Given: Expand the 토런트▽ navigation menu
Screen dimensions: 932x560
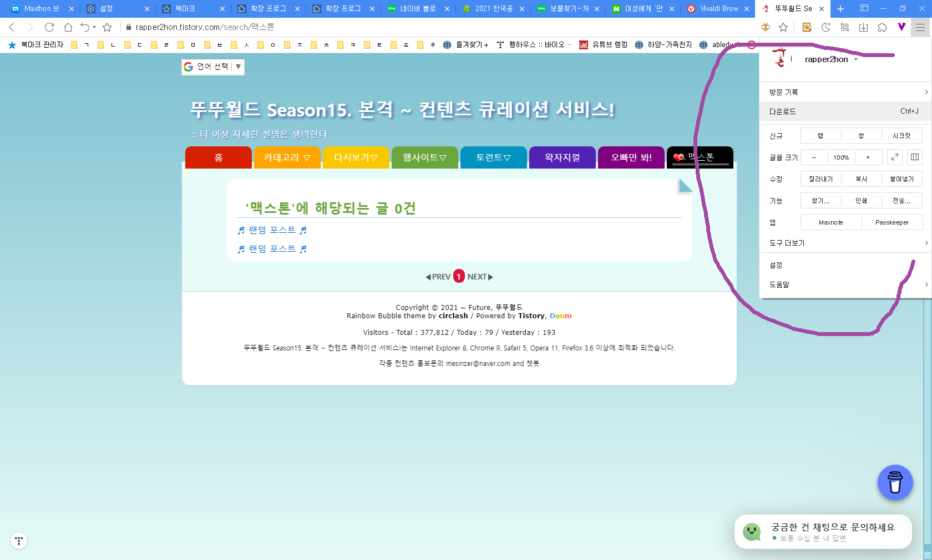Looking at the screenshot, I should [x=494, y=157].
